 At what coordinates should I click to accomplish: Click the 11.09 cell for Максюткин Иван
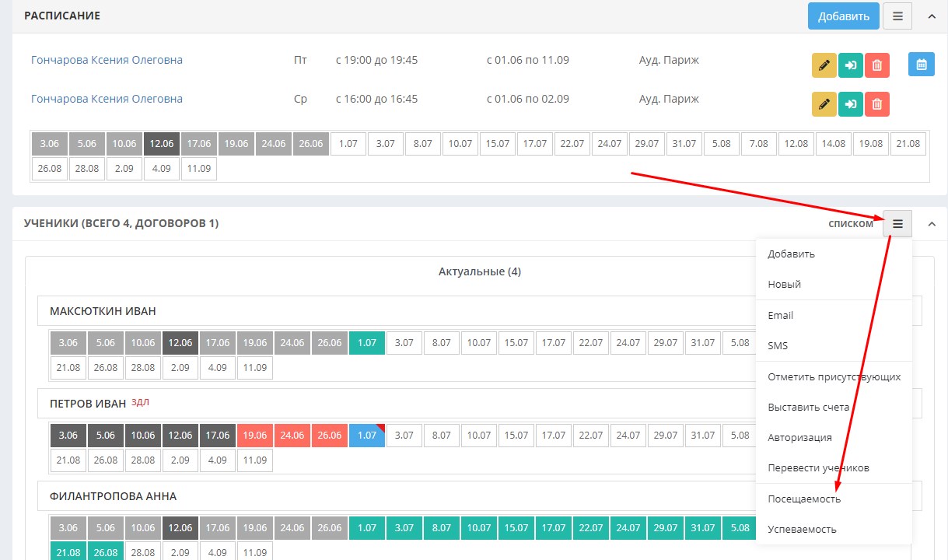[x=255, y=368]
